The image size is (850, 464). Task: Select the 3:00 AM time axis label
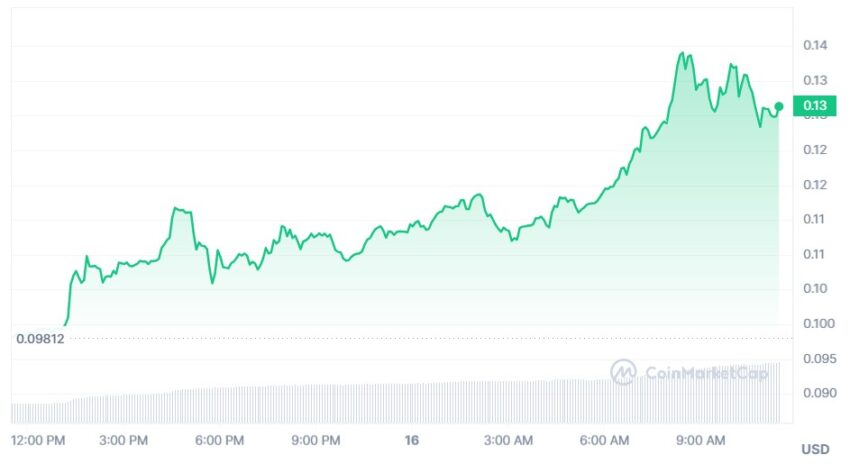(508, 440)
